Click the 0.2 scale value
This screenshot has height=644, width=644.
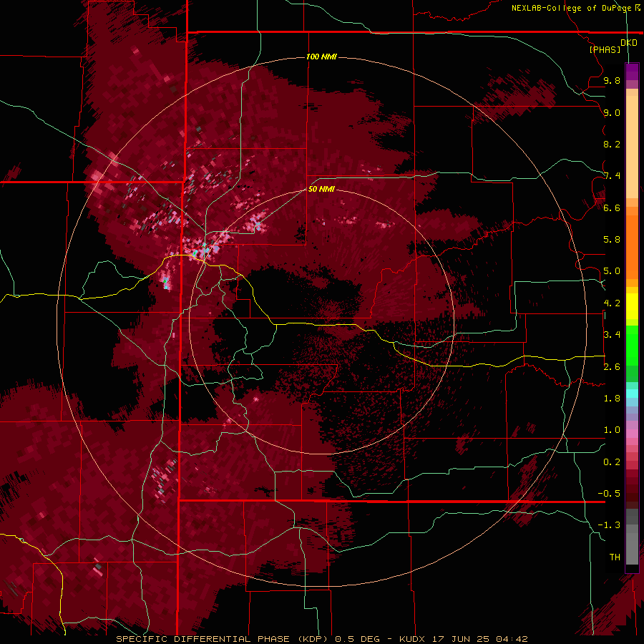(612, 462)
